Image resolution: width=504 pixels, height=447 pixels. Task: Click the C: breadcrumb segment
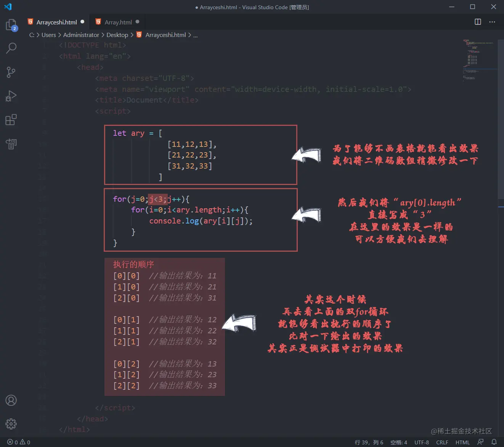pos(32,35)
